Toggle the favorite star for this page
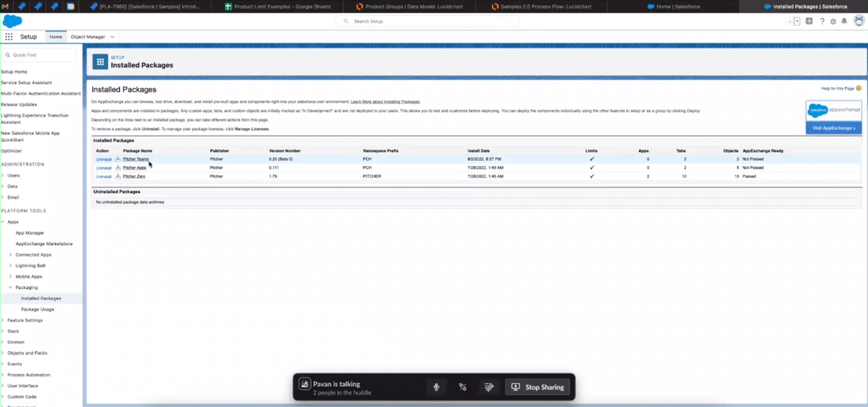Viewport: 868px width, 407px height. [x=789, y=22]
